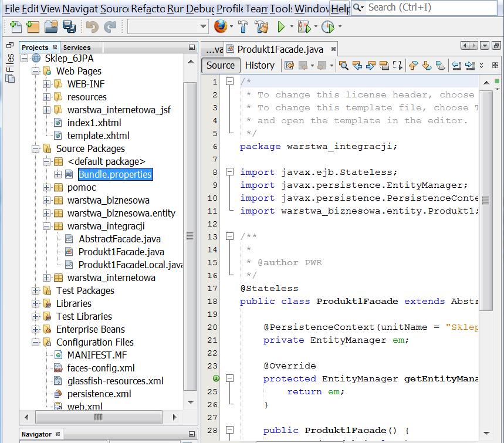Collapse the Configuration Files node

click(36, 343)
